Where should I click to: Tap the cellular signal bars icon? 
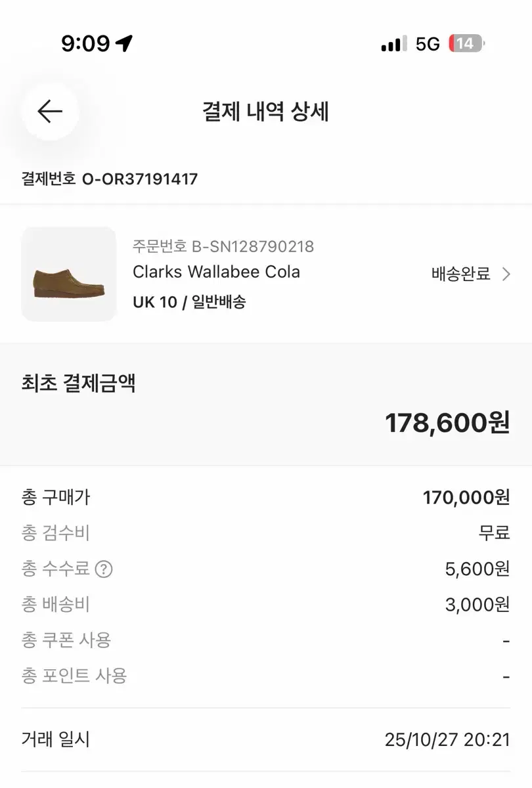(393, 44)
